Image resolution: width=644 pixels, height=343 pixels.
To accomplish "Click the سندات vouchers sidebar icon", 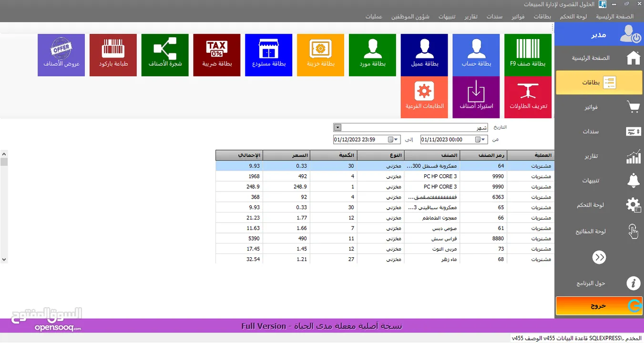I will click(x=633, y=131).
